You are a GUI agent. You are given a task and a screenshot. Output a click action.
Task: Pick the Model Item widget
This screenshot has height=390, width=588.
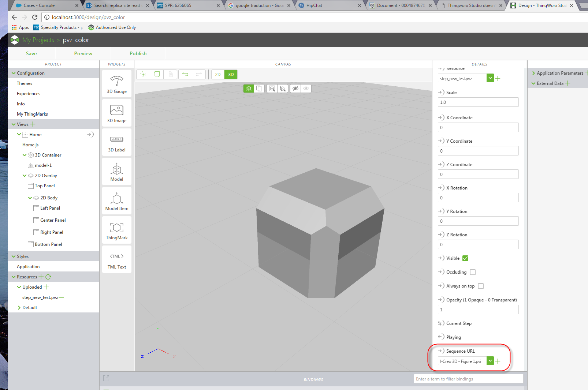(117, 201)
